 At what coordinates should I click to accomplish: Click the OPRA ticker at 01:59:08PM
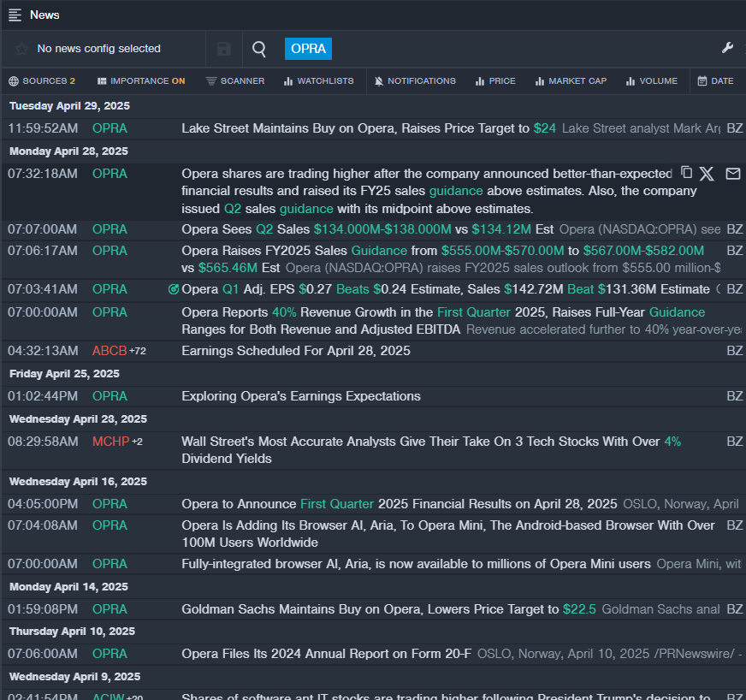pos(110,609)
